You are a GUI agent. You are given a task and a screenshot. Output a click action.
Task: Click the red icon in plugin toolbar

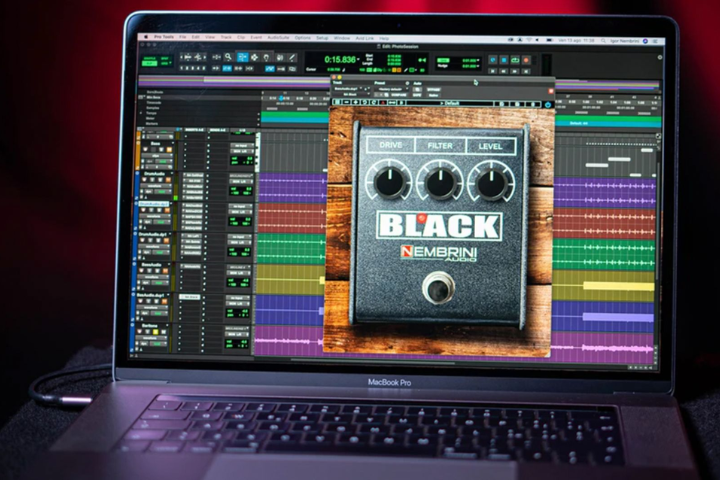coord(382,102)
